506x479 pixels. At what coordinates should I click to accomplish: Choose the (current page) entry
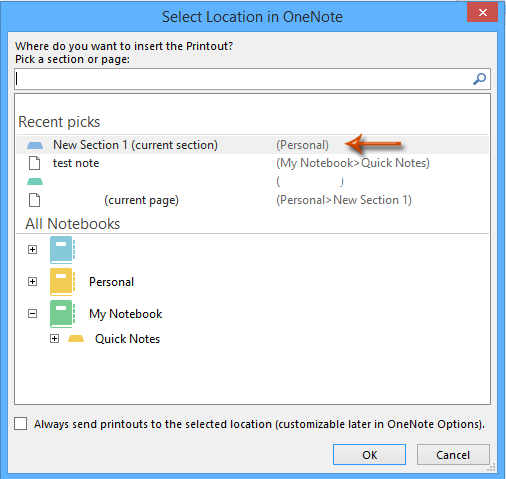(141, 200)
